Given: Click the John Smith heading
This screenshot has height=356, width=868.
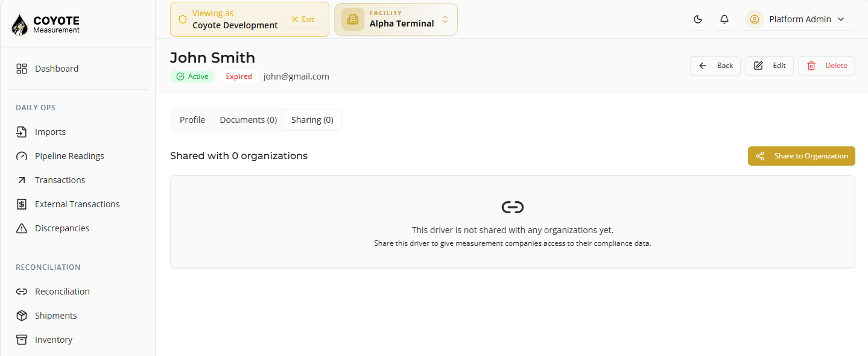Looking at the screenshot, I should [x=212, y=57].
